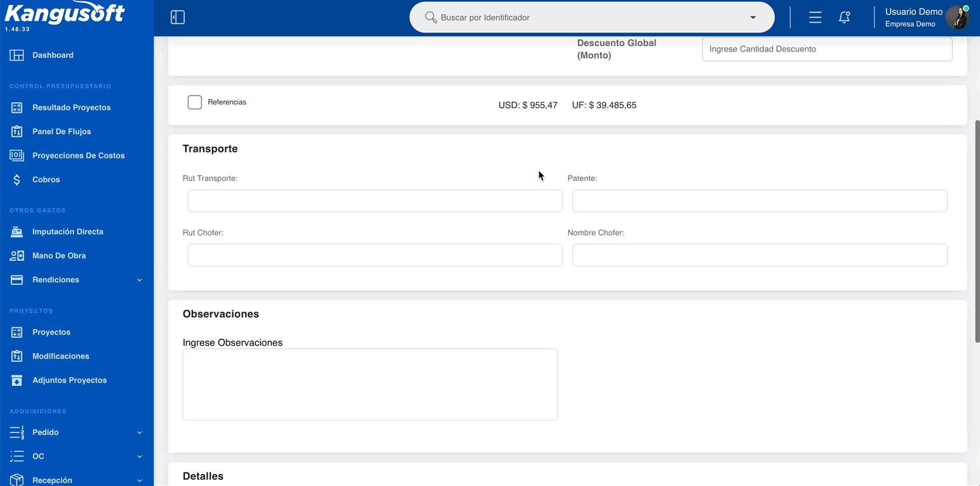Click the search magnifier icon
Screen dimensions: 980x486
click(x=431, y=17)
